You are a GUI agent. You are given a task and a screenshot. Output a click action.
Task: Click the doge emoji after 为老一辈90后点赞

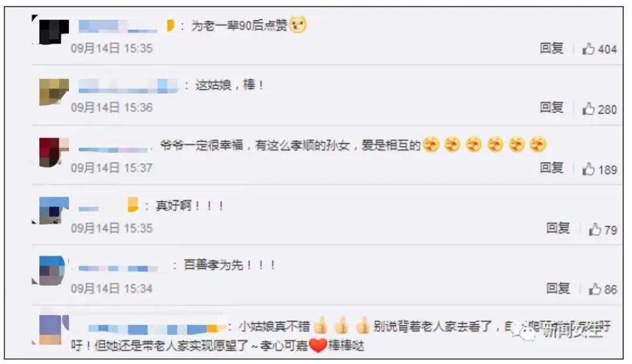pyautogui.click(x=298, y=25)
